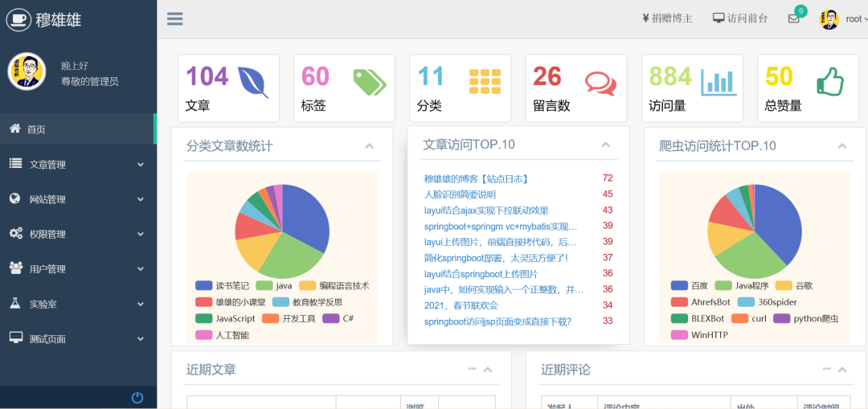868x409 pixels.
Task: Click the monitor icon beside 测试页面
Action: click(15, 338)
